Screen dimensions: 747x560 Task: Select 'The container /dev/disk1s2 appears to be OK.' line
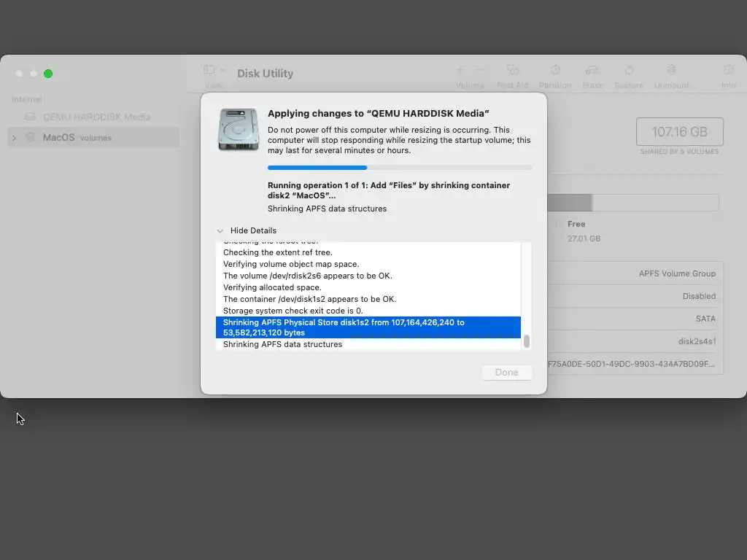[x=368, y=299]
